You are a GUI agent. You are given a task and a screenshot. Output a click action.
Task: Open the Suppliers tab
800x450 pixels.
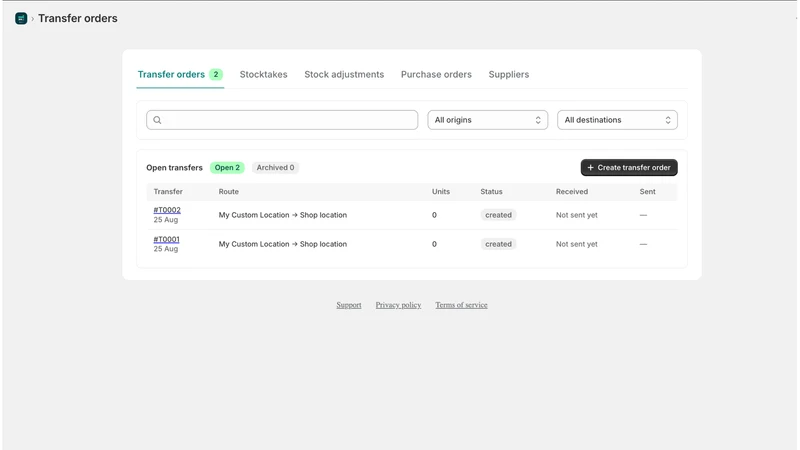click(x=509, y=74)
